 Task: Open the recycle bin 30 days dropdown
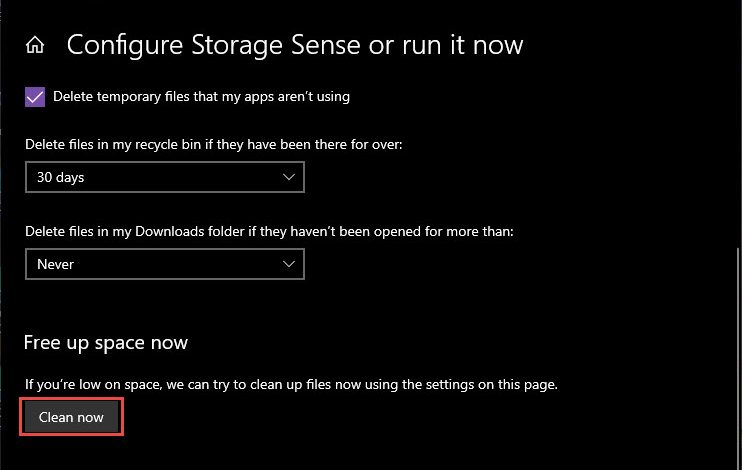pyautogui.click(x=165, y=177)
